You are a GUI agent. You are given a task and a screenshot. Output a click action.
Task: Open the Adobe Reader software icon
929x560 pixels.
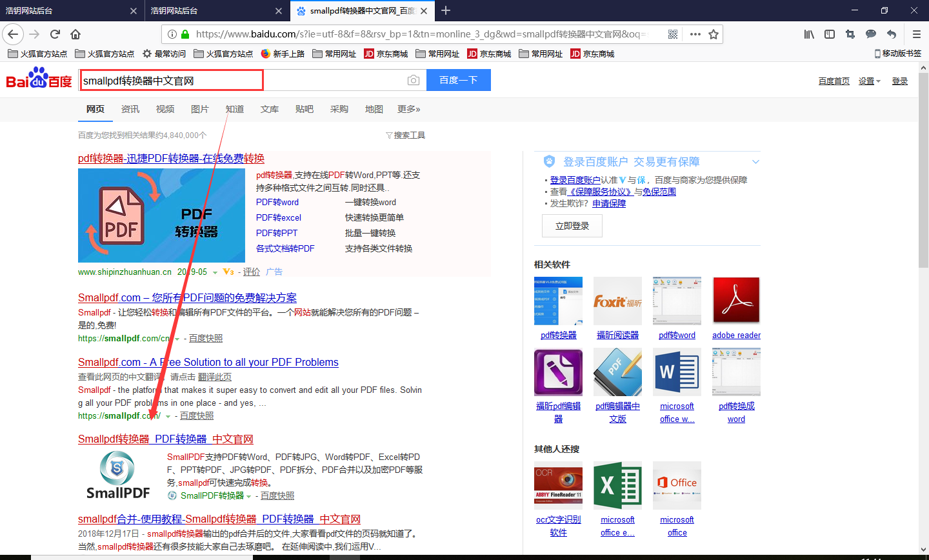(x=736, y=301)
